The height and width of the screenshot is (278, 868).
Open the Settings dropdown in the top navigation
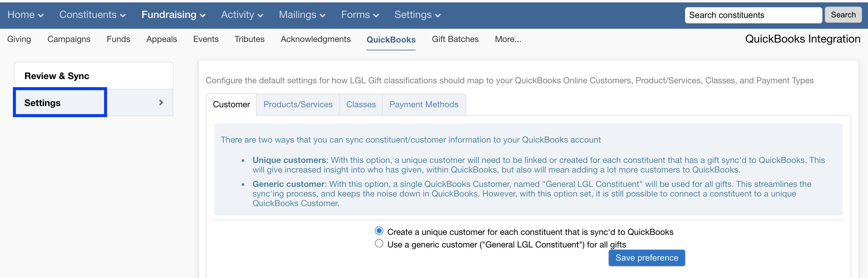coord(417,15)
